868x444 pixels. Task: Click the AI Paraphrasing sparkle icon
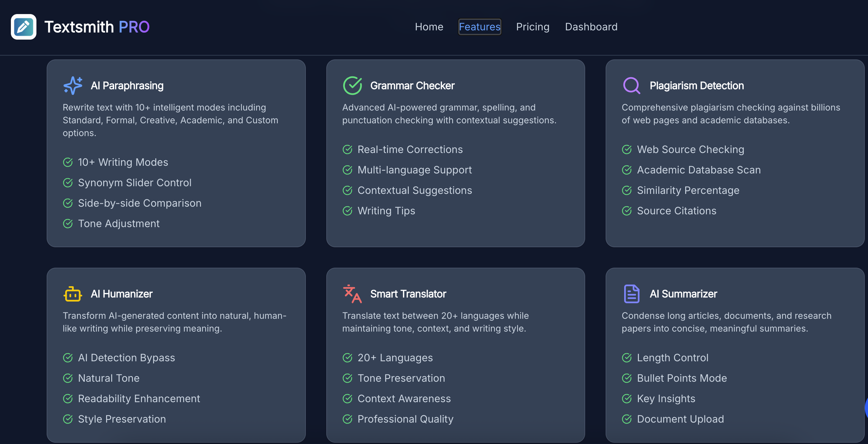(x=73, y=85)
